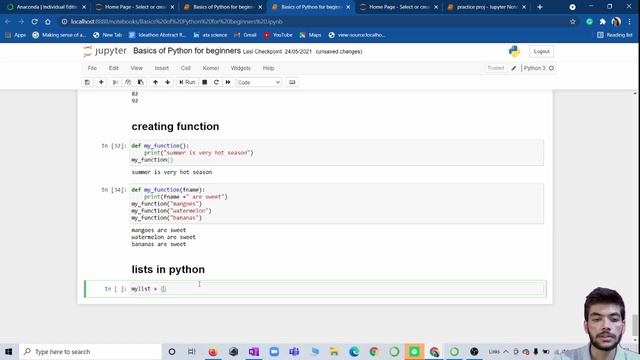The image size is (640, 360).
Task: Click the Python logo icon
Action: [514, 51]
